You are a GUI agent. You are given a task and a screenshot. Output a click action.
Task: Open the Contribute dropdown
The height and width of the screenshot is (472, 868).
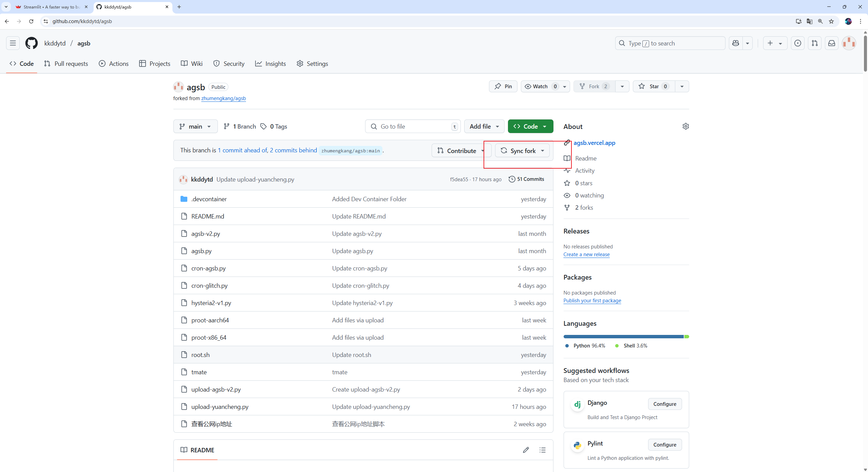point(461,151)
